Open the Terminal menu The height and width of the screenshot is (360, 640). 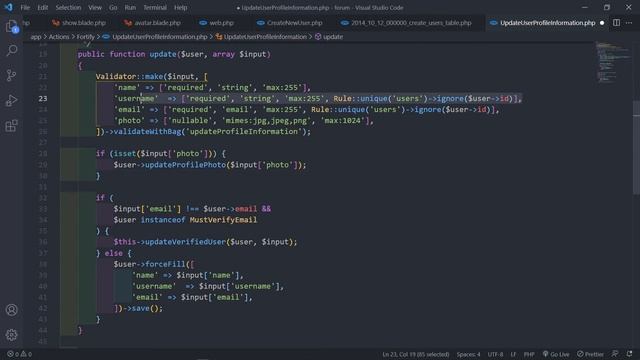(155, 8)
